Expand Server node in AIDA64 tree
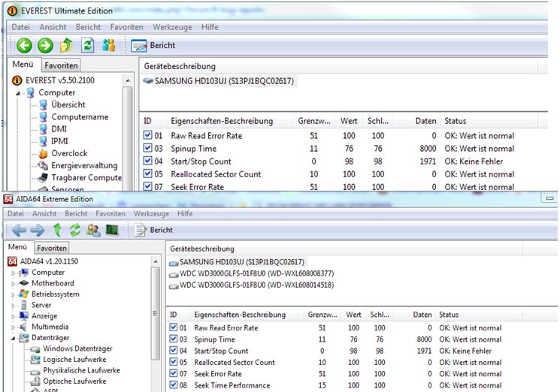 (14, 306)
